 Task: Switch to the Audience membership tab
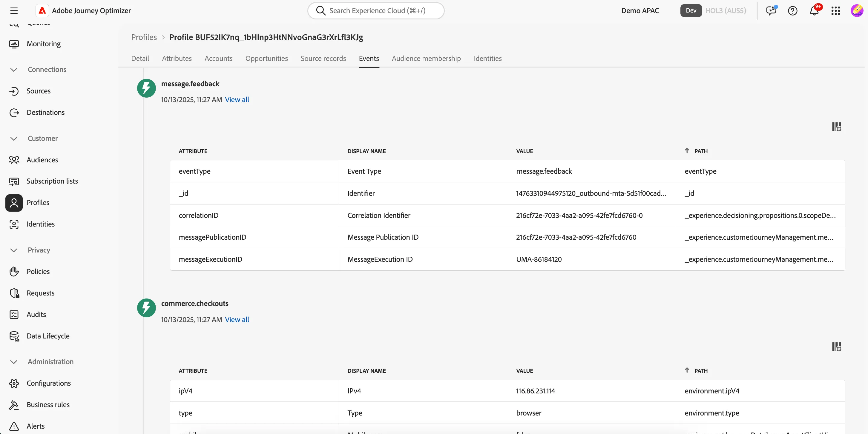[426, 59]
